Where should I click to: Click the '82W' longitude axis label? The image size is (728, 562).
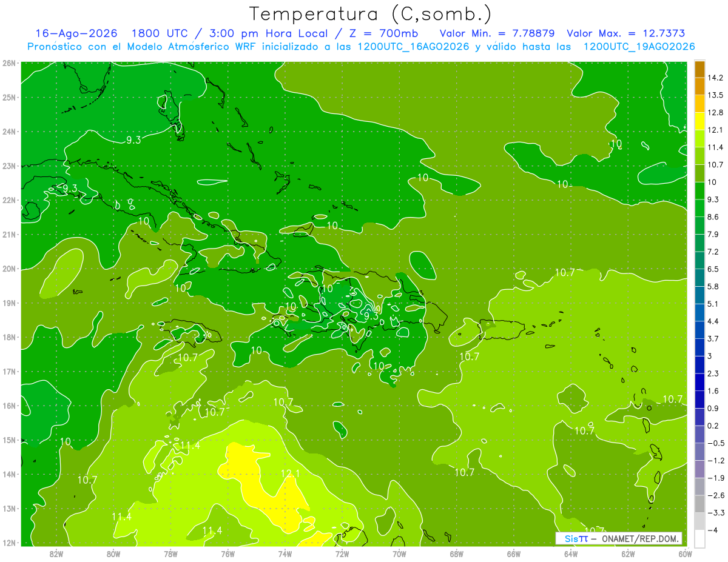pos(56,554)
